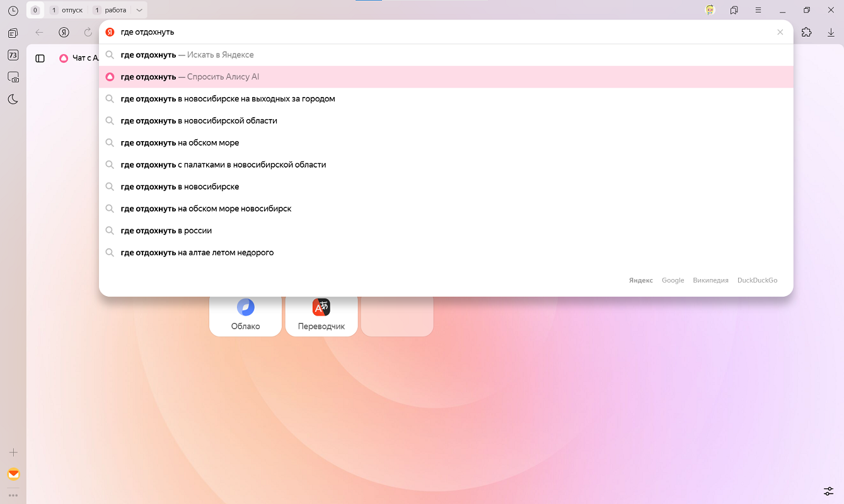Select suggestion "Спросить Алису AI"
Viewport: 844px width, 504px height.
point(223,77)
